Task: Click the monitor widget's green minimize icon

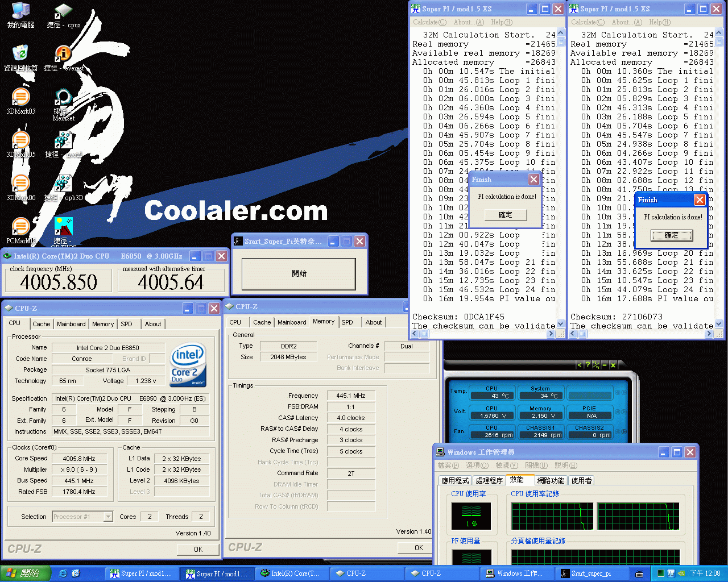Action: click(605, 365)
